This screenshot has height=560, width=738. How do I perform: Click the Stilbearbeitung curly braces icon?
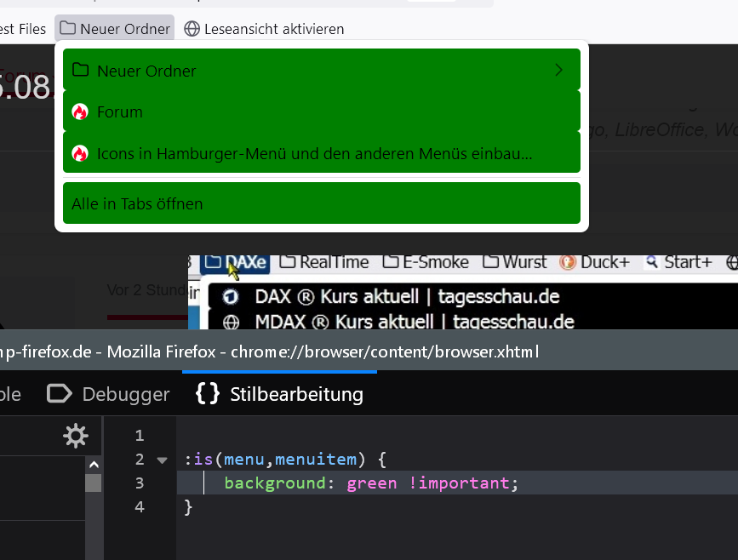tap(207, 394)
